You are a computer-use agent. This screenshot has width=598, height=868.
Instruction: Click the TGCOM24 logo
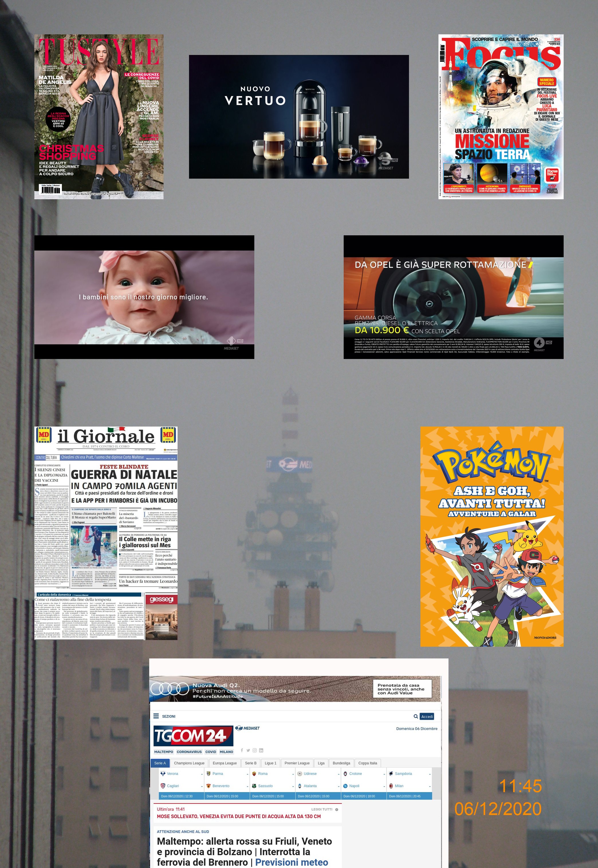click(x=192, y=736)
